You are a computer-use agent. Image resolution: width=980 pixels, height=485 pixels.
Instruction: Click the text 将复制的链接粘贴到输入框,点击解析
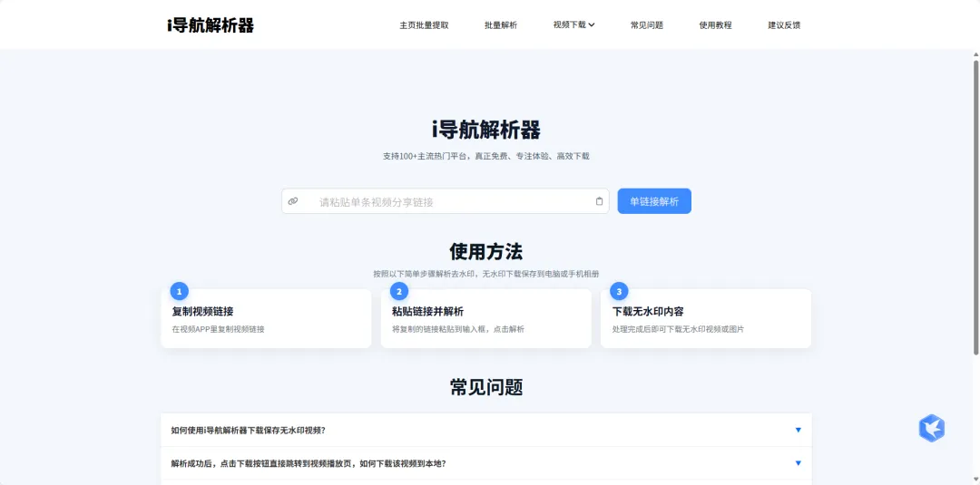[x=458, y=329]
